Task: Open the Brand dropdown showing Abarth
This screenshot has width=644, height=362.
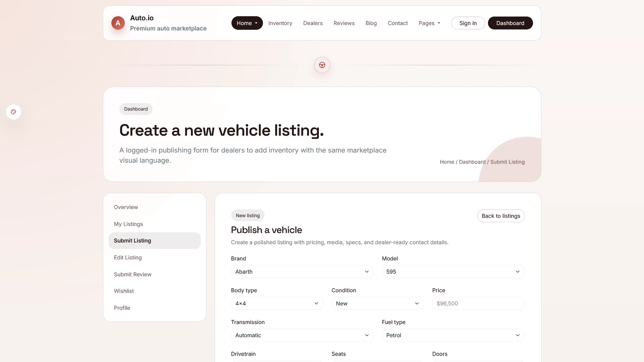Action: point(302,271)
